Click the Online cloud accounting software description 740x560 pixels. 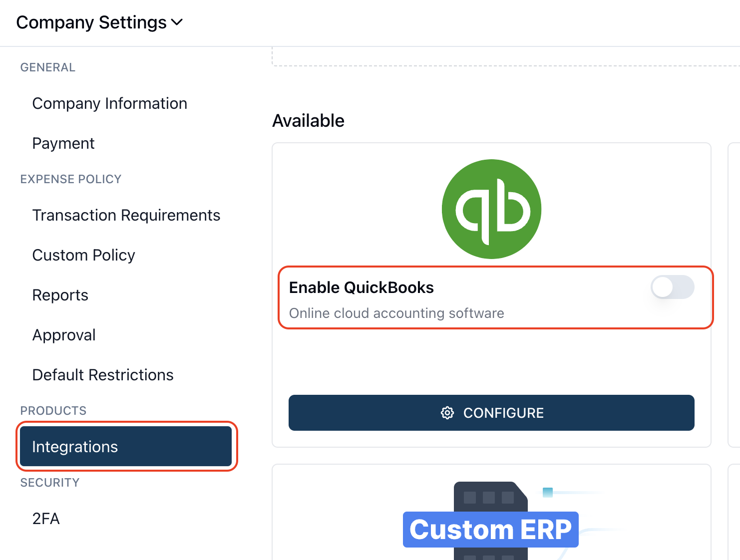[x=397, y=313]
